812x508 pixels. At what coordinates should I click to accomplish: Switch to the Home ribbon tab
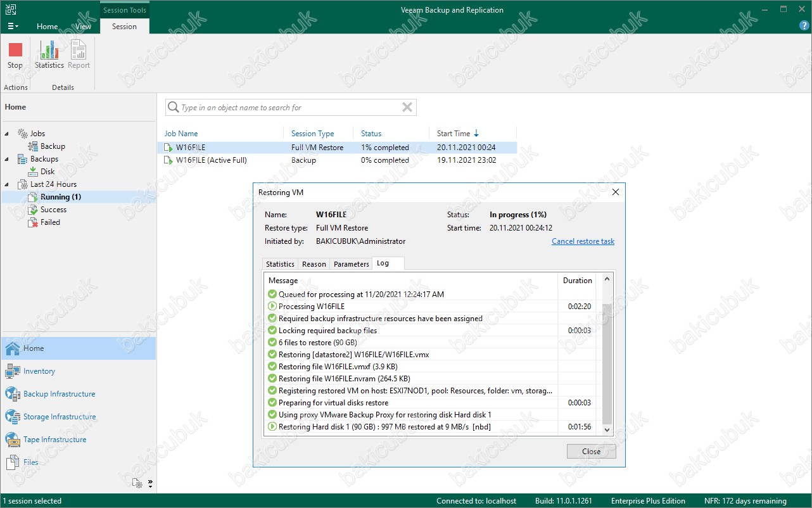(x=48, y=27)
